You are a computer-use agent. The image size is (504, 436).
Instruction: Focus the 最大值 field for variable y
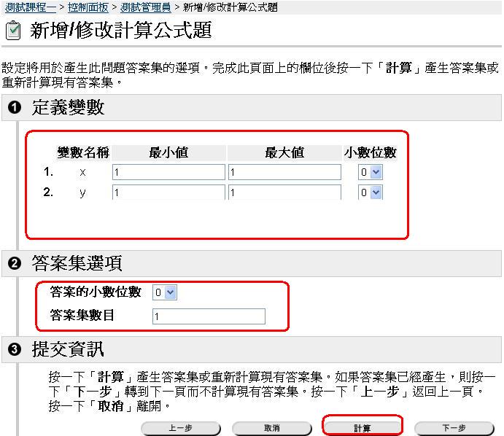[284, 192]
